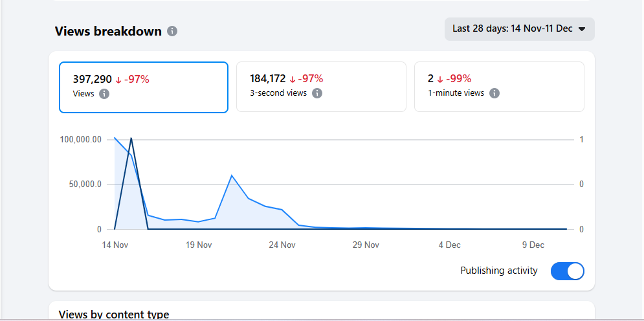The width and height of the screenshot is (644, 321).
Task: Click the dark publishing spike at chart top
Action: (131, 138)
